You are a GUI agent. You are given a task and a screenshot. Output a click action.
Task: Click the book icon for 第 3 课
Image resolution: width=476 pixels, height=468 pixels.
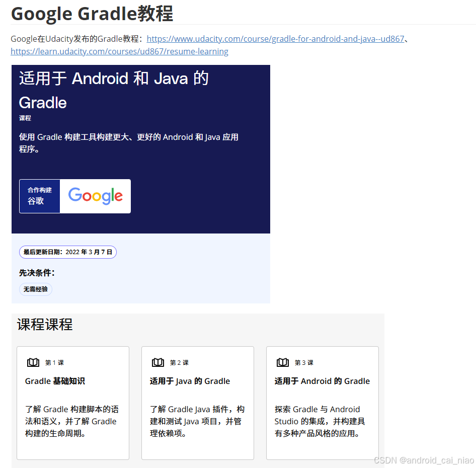pos(283,362)
